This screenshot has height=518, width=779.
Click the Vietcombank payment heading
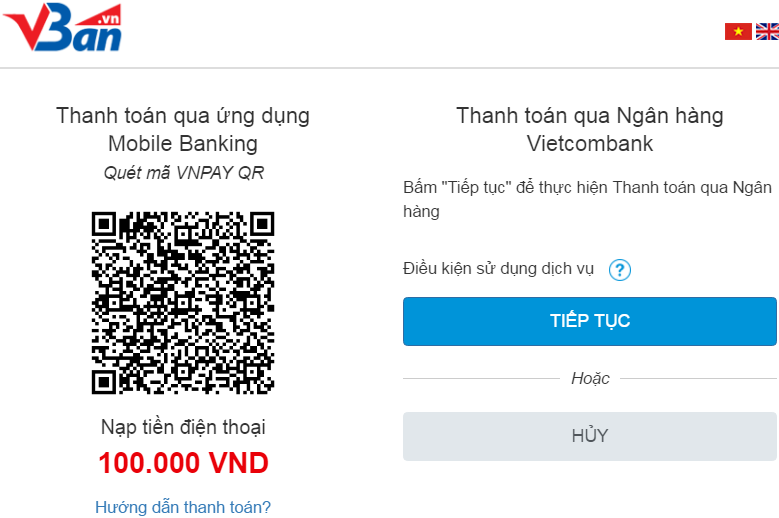coord(590,129)
